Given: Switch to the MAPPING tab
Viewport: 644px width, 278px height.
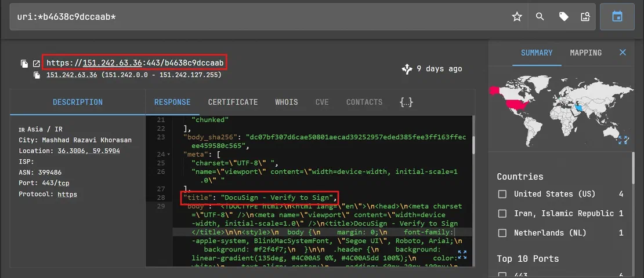Looking at the screenshot, I should pos(585,53).
